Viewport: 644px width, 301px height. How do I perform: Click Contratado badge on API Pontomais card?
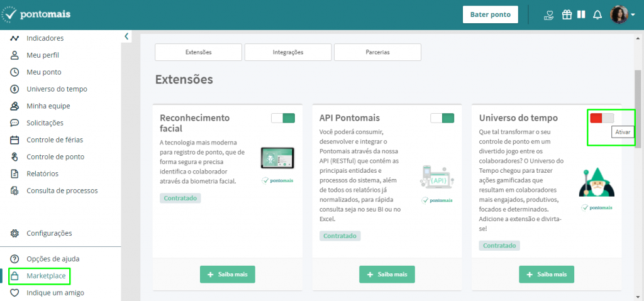click(340, 236)
